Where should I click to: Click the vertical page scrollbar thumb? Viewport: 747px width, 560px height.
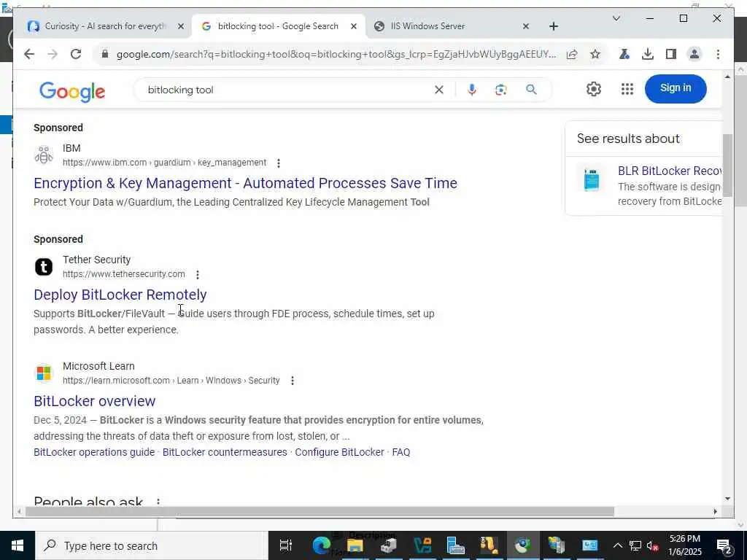coord(727,166)
